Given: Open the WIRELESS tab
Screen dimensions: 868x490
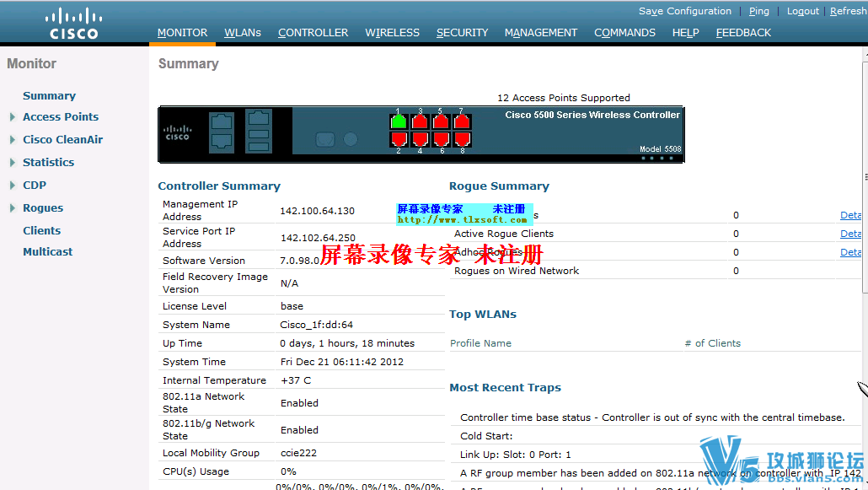Looking at the screenshot, I should pyautogui.click(x=392, y=33).
